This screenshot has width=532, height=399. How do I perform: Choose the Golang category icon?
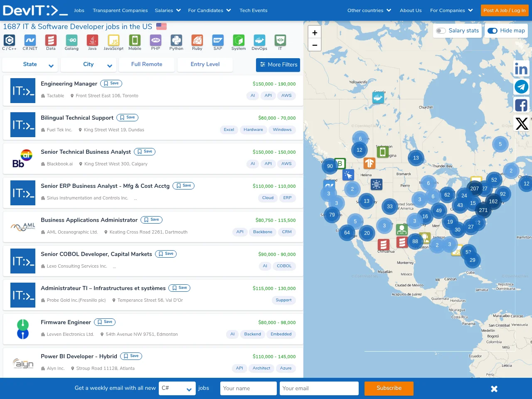71,40
